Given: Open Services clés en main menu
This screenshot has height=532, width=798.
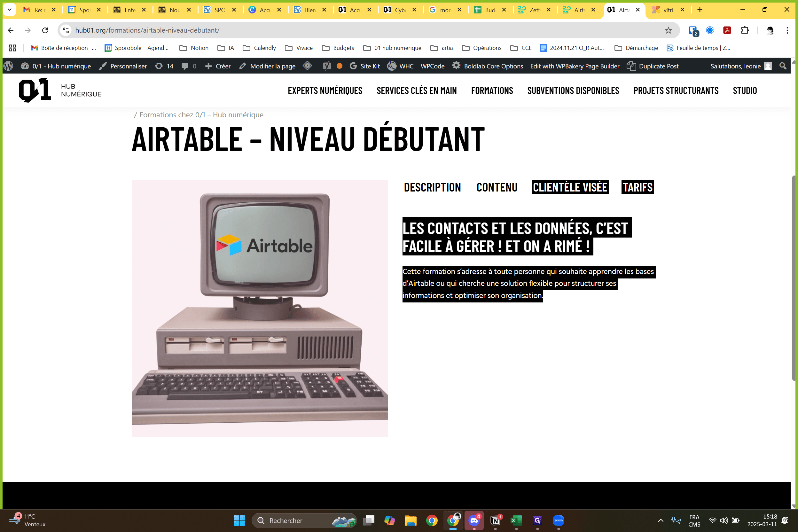Looking at the screenshot, I should point(417,90).
